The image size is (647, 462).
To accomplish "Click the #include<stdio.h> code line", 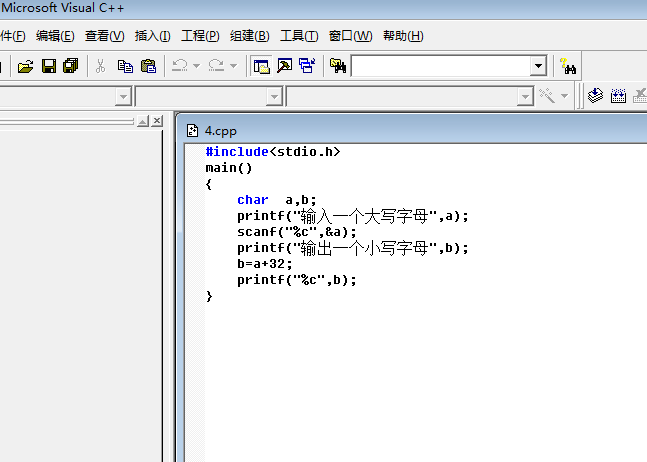I will (273, 152).
